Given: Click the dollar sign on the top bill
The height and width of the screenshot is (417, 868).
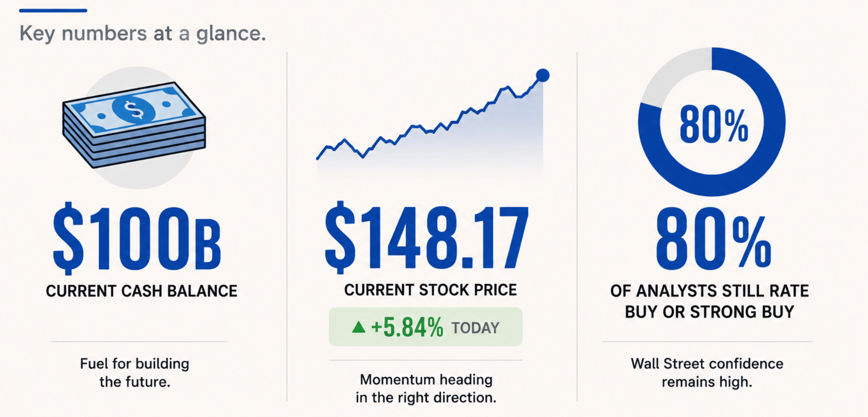Looking at the screenshot, I should pos(134,110).
